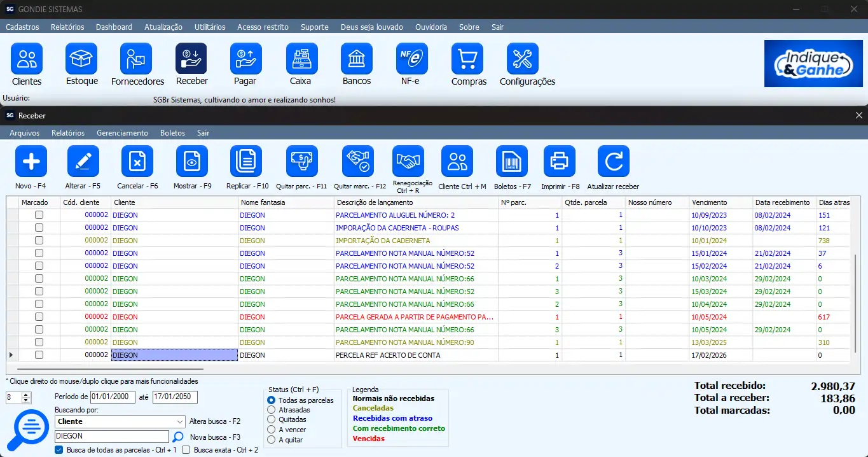Open the Utilitários menu
Image resolution: width=868 pixels, height=457 pixels.
tap(209, 27)
